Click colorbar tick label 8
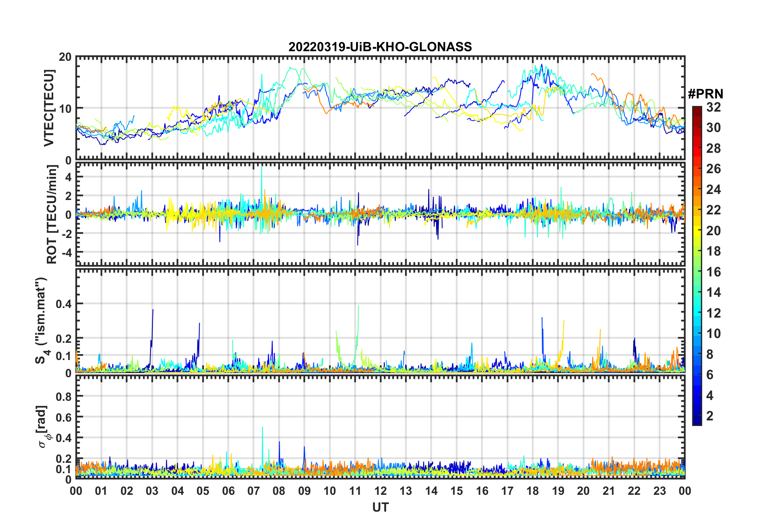 710,354
